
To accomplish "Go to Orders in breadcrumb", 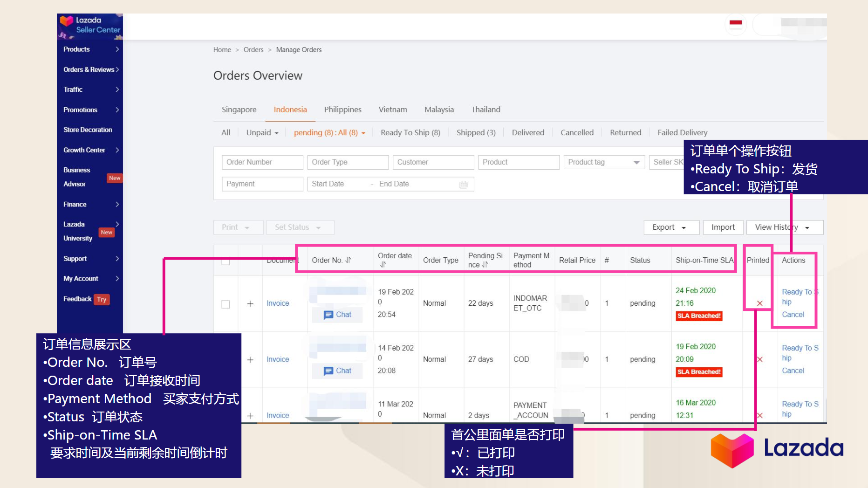I will click(x=253, y=50).
